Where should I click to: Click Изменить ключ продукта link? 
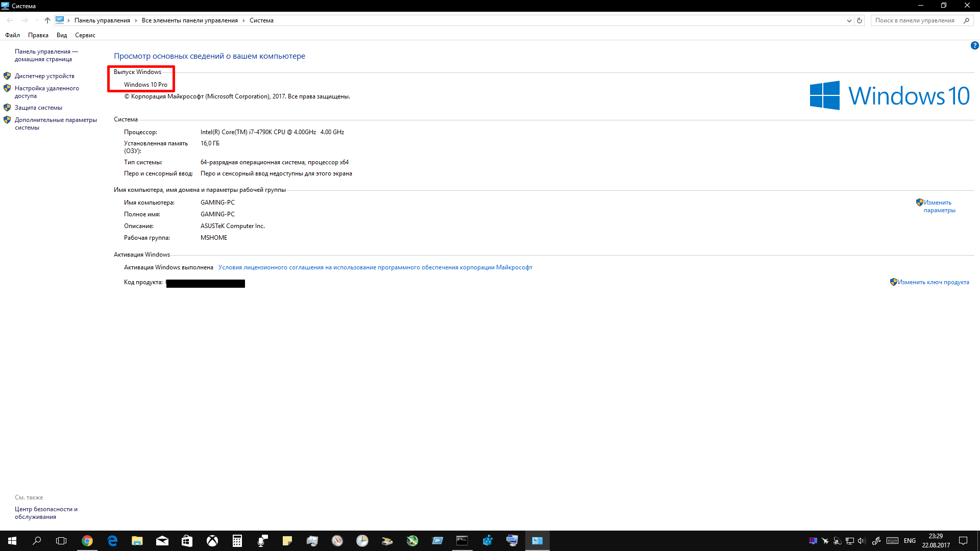[x=933, y=282]
